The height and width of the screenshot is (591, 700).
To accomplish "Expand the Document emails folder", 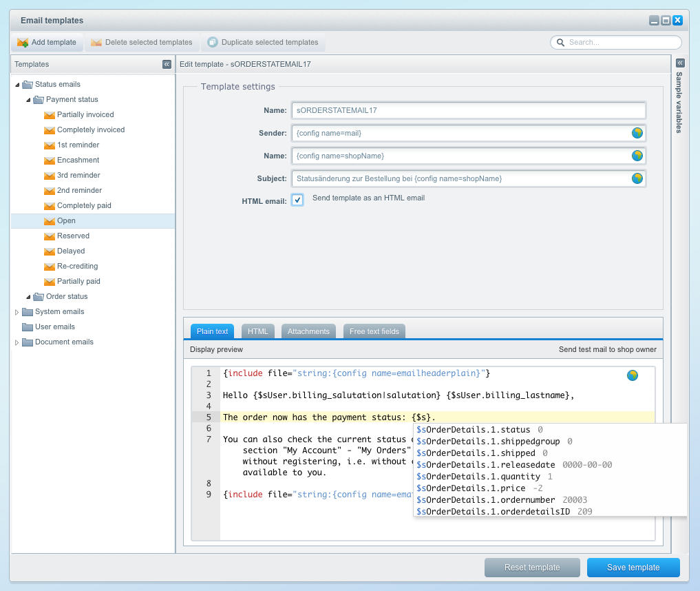I will [x=17, y=342].
